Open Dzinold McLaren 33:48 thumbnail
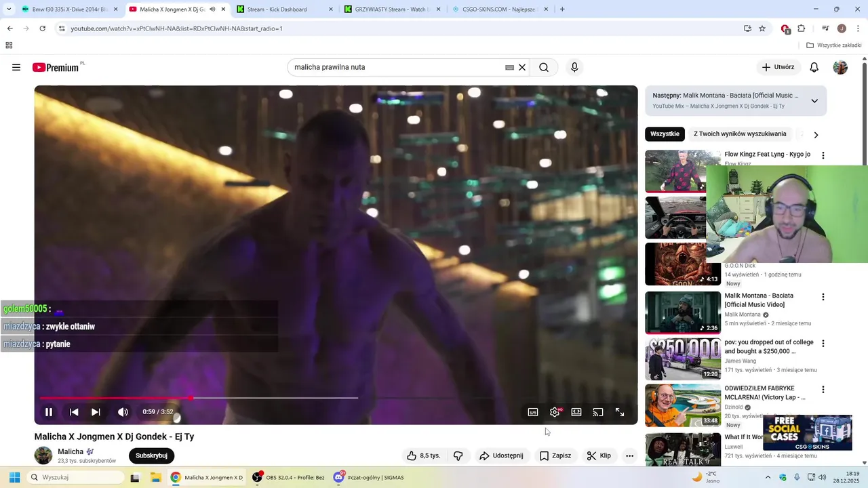Screen dimensions: 868x488 tap(683, 405)
